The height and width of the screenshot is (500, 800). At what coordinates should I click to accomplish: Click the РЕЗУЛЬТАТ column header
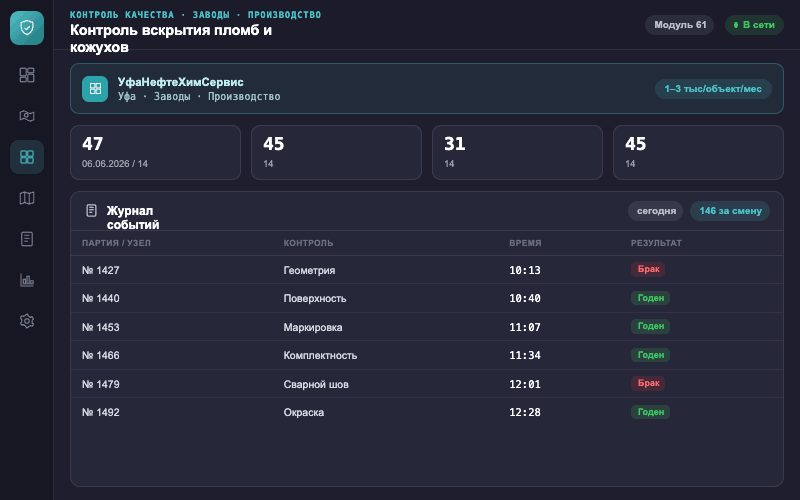(656, 243)
